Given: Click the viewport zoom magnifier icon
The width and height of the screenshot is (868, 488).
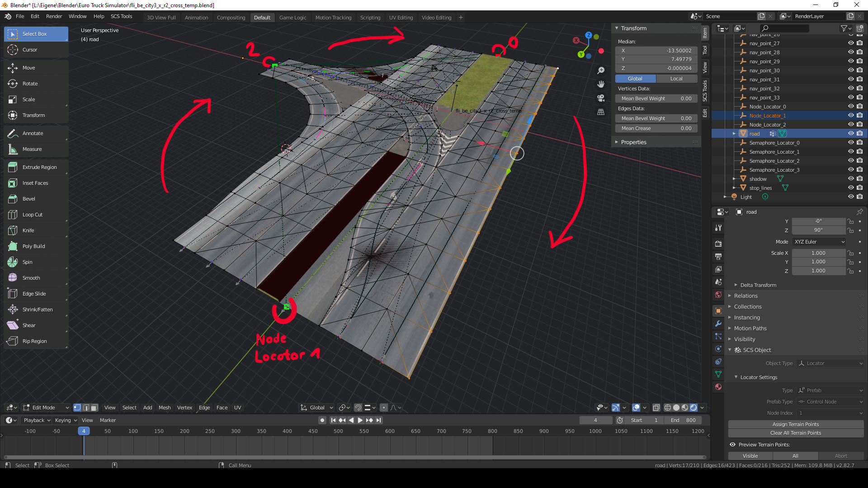Looking at the screenshot, I should point(601,70).
